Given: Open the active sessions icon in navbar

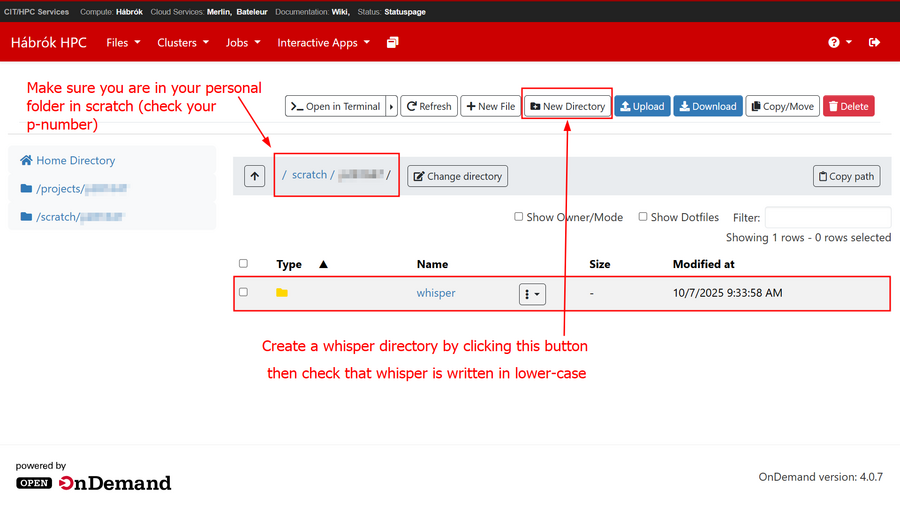Looking at the screenshot, I should (x=393, y=43).
